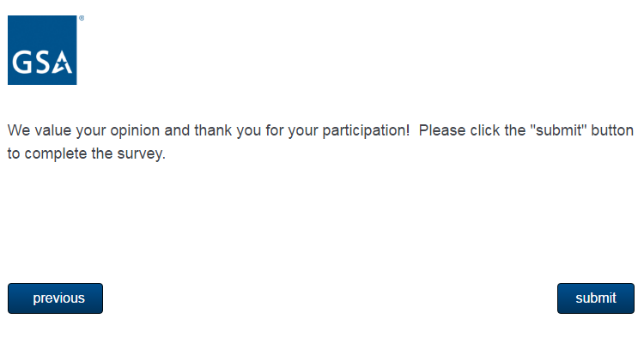Click the registered trademark symbol by the logo
The image size is (644, 343).
pyautogui.click(x=81, y=18)
